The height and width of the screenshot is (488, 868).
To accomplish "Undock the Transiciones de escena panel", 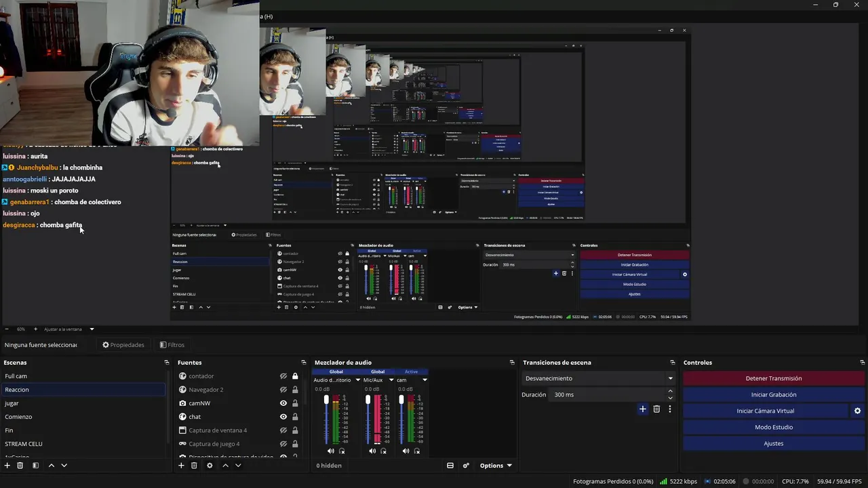I will (673, 363).
